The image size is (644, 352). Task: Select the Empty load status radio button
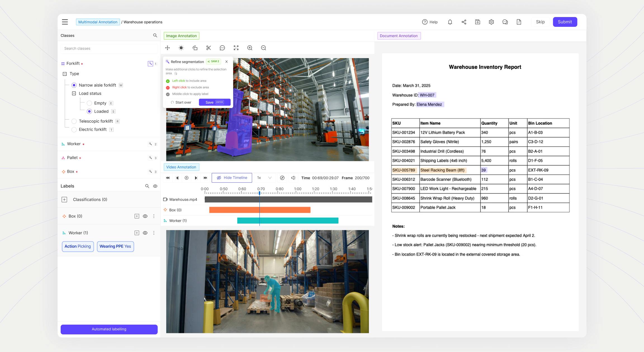coord(89,103)
